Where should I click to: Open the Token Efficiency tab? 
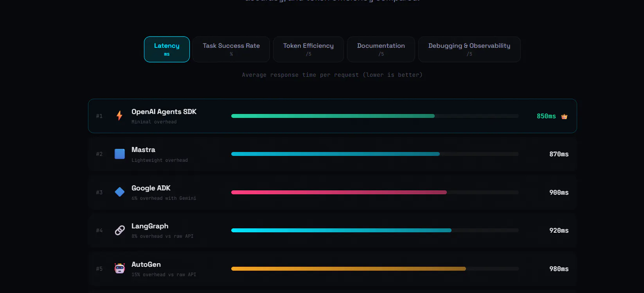click(308, 49)
